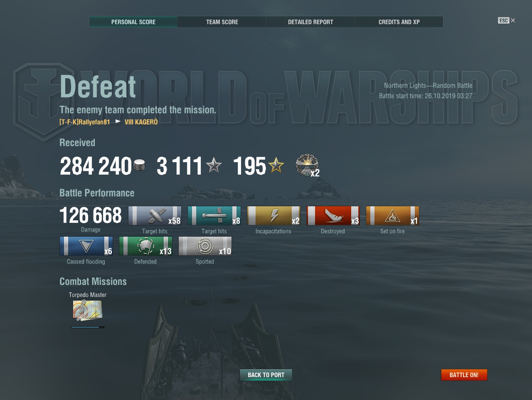The height and width of the screenshot is (400, 532).
Task: Open the Torpedo Master combat mission thumbnail
Action: (87, 311)
